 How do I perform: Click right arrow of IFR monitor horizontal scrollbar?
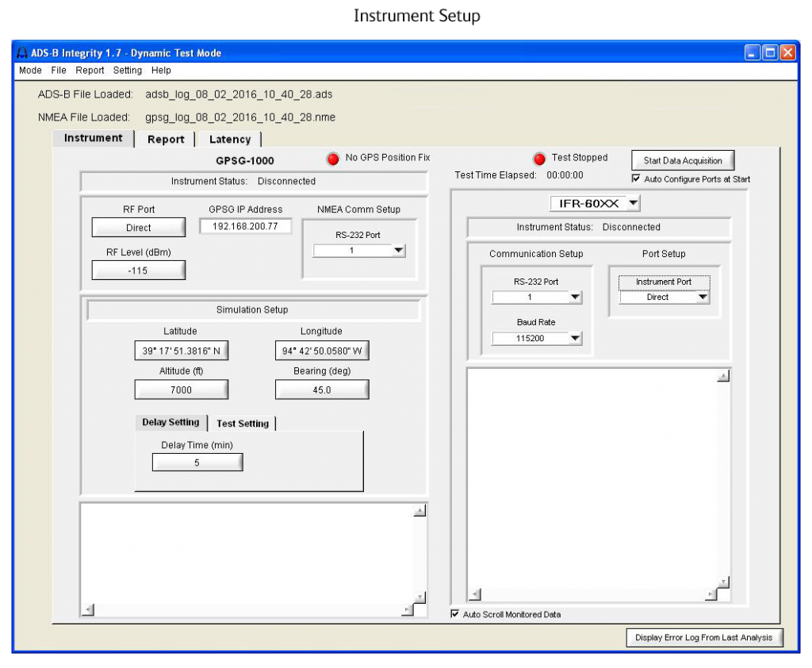(711, 594)
